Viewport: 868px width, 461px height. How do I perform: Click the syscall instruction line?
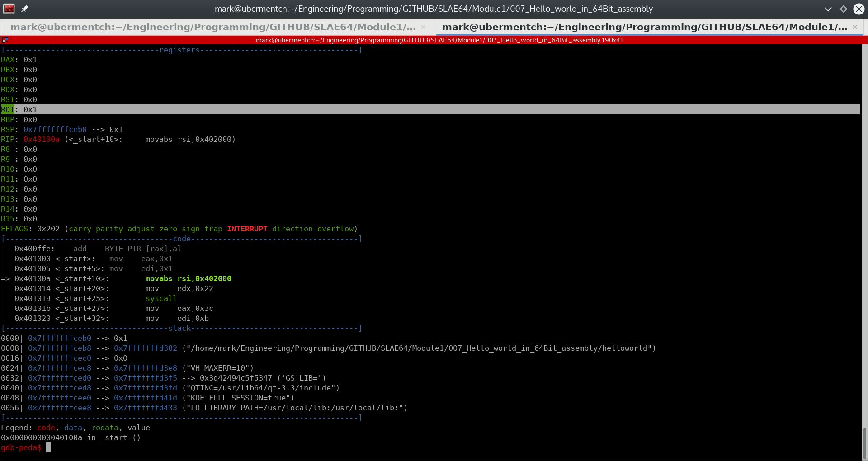pyautogui.click(x=96, y=298)
